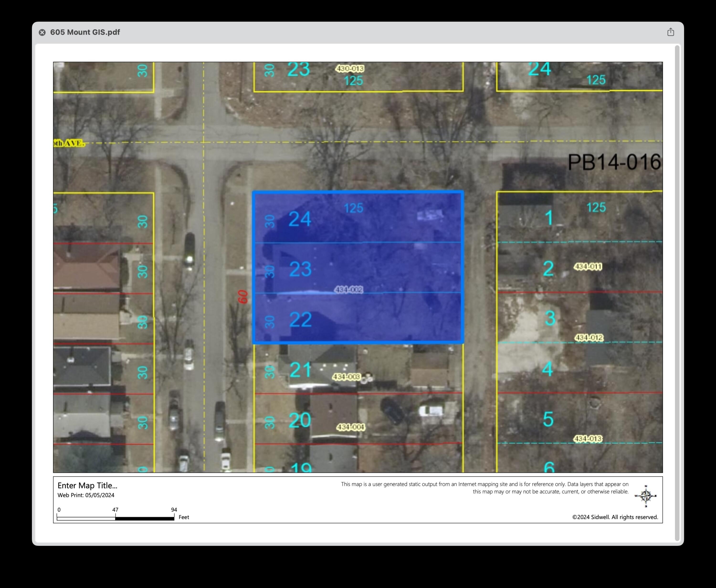Click parcel tag 434-003 on lot 21
Screen dimensions: 716x588
(346, 377)
